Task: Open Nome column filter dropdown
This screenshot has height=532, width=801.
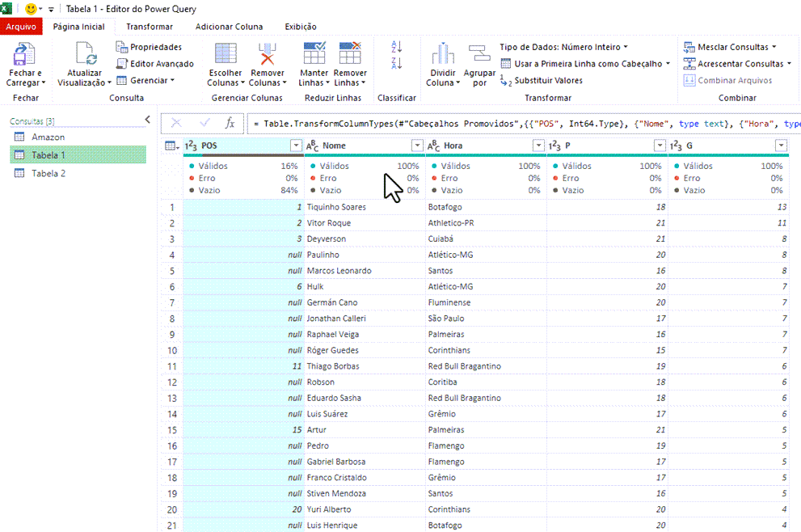Action: [417, 146]
